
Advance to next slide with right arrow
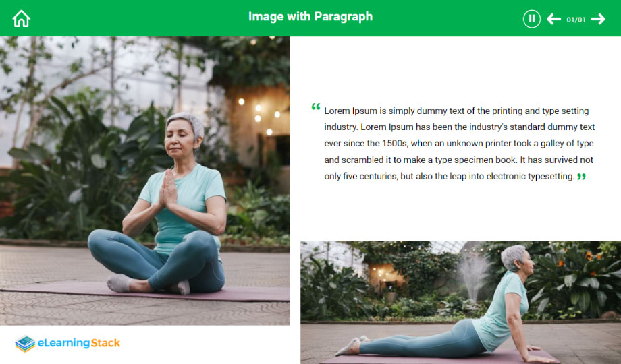tap(597, 19)
